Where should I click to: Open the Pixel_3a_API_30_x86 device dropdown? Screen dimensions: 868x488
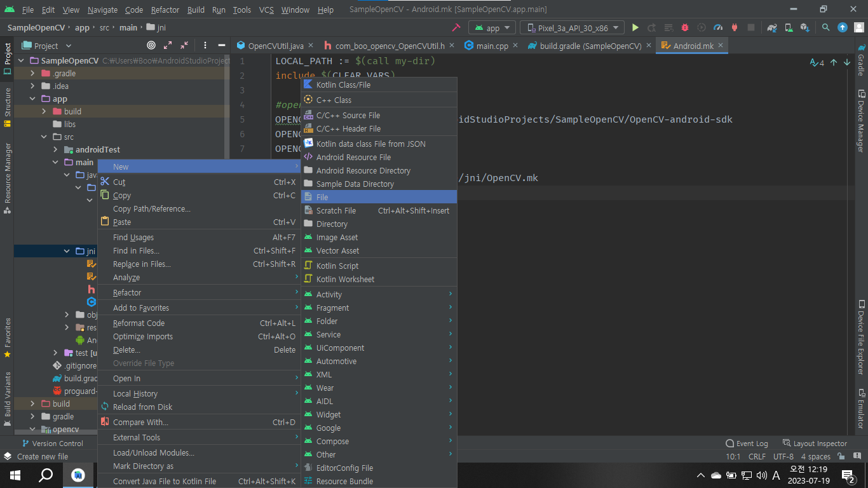click(x=572, y=28)
